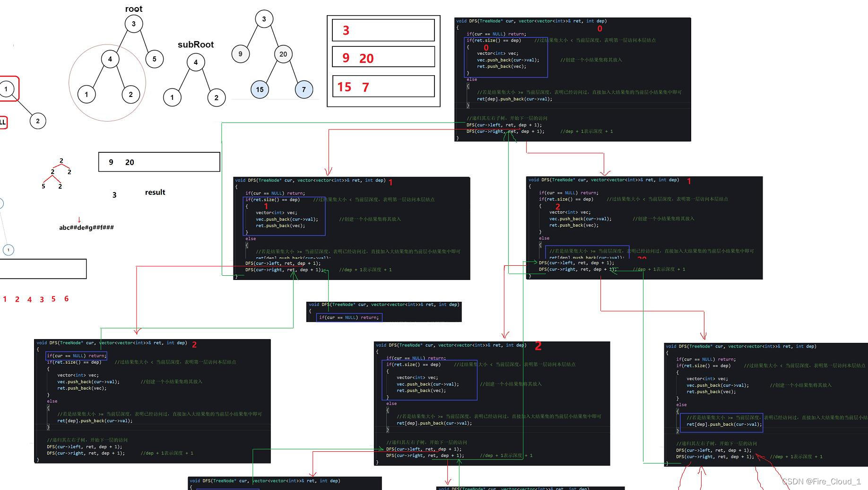Click leaf node 1 inside the large circle
Image resolution: width=868 pixels, height=490 pixels.
(x=86, y=94)
